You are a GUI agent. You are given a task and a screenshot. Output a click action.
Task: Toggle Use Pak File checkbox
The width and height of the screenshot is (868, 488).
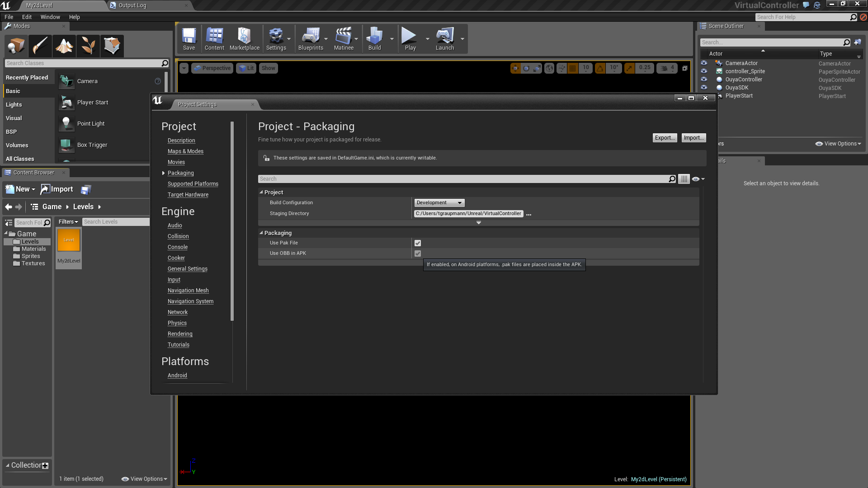418,243
